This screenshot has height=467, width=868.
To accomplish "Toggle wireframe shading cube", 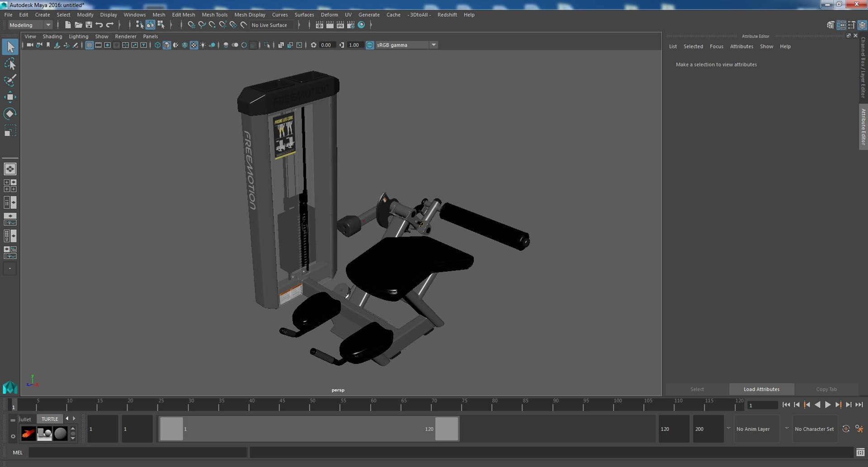I will pos(157,45).
